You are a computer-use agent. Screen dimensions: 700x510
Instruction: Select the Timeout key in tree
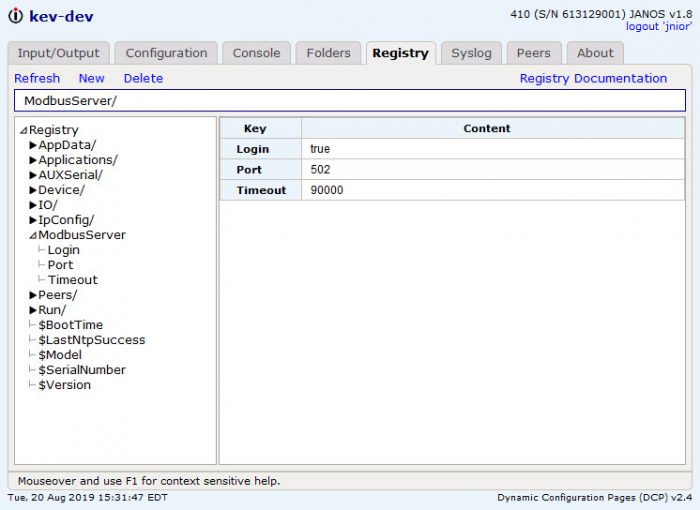72,280
